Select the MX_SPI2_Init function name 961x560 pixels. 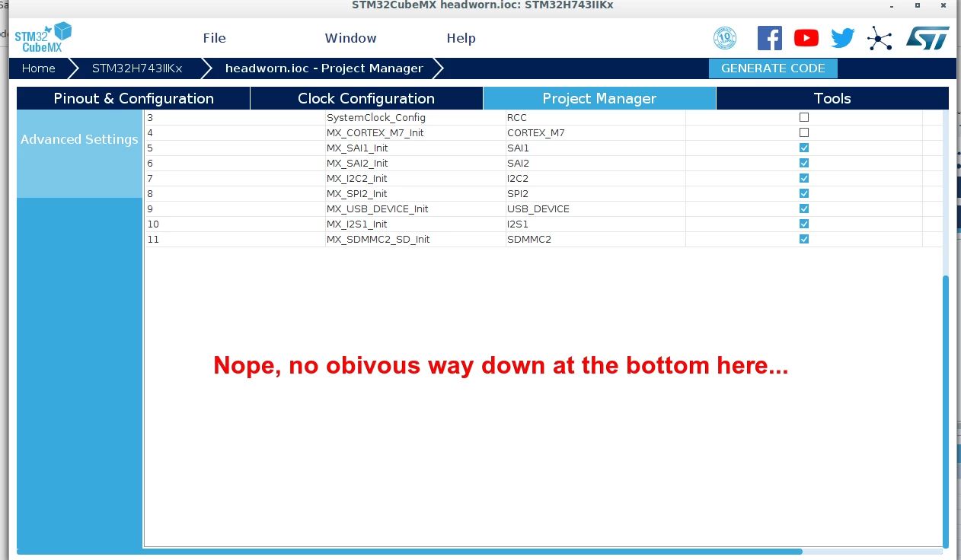click(357, 194)
